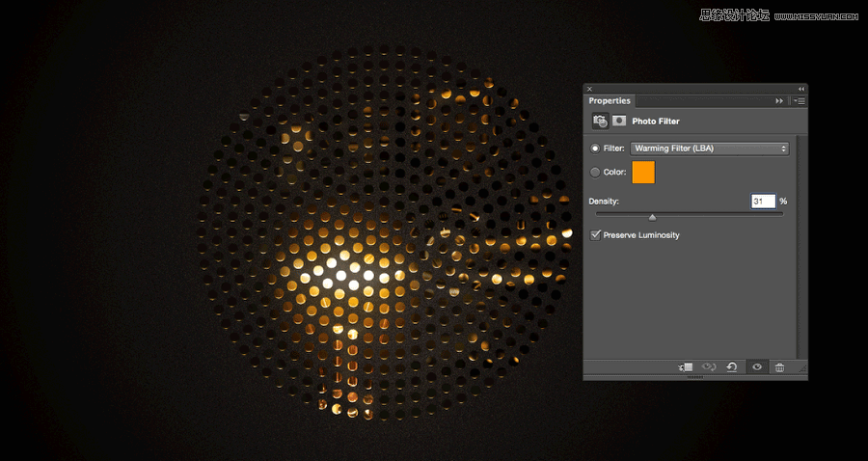The width and height of the screenshot is (868, 461).
Task: Click the Density percentage input field
Action: [x=763, y=201]
